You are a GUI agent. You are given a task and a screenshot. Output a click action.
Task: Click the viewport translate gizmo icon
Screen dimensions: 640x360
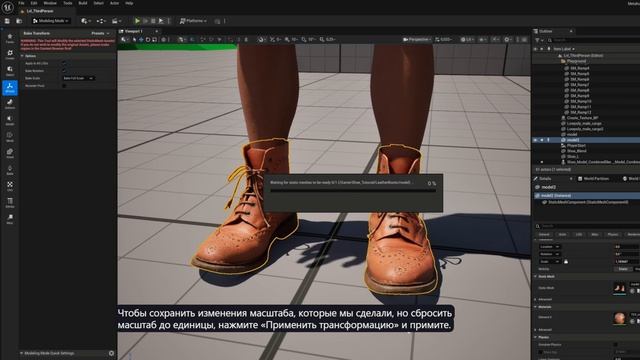141,40
